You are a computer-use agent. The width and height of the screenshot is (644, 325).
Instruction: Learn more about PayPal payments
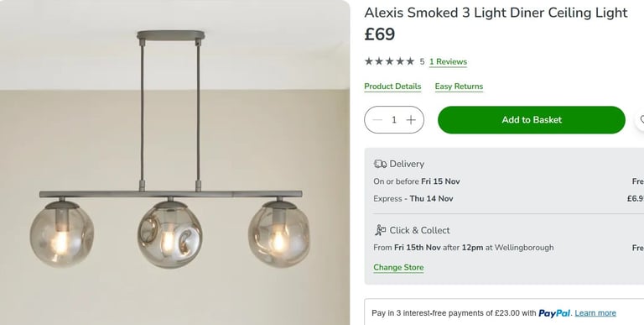coord(595,313)
